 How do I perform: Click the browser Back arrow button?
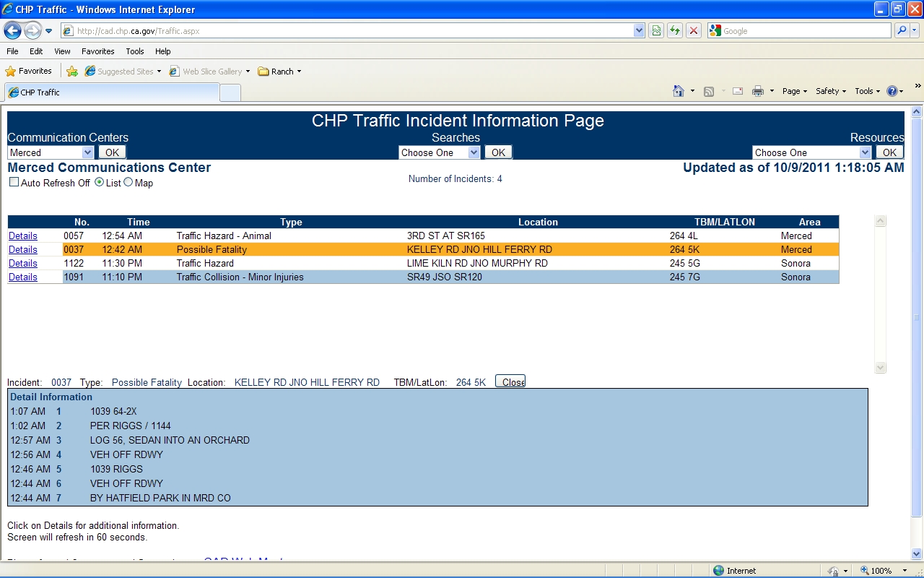tap(12, 31)
